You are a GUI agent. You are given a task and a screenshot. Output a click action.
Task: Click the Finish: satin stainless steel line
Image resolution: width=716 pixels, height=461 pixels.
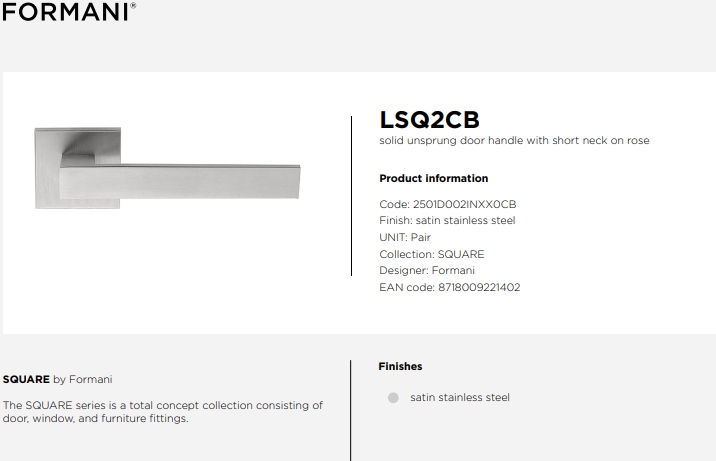tap(447, 220)
